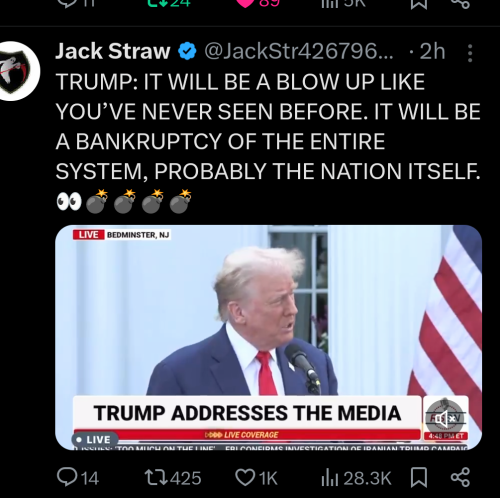Share the previous tweet above

460,3
